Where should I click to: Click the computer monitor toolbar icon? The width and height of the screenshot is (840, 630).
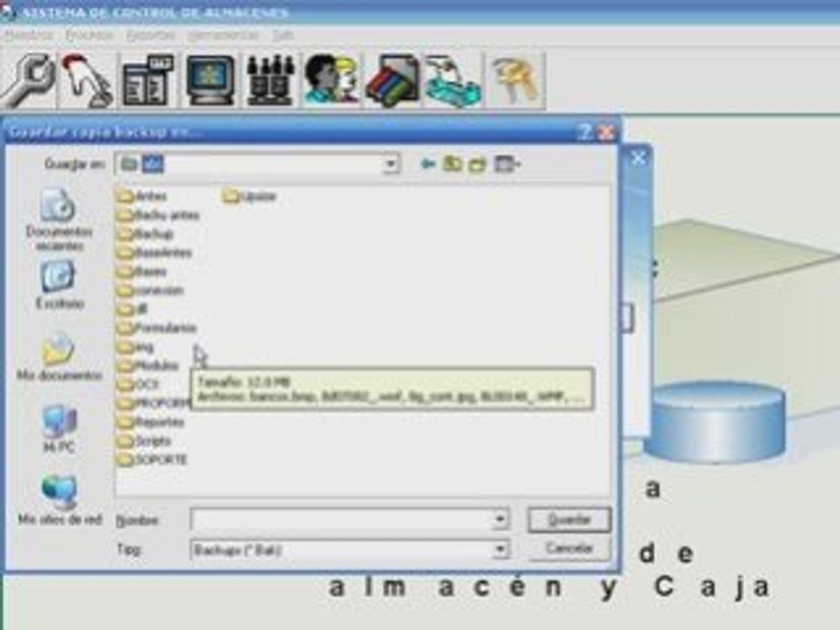(x=211, y=80)
